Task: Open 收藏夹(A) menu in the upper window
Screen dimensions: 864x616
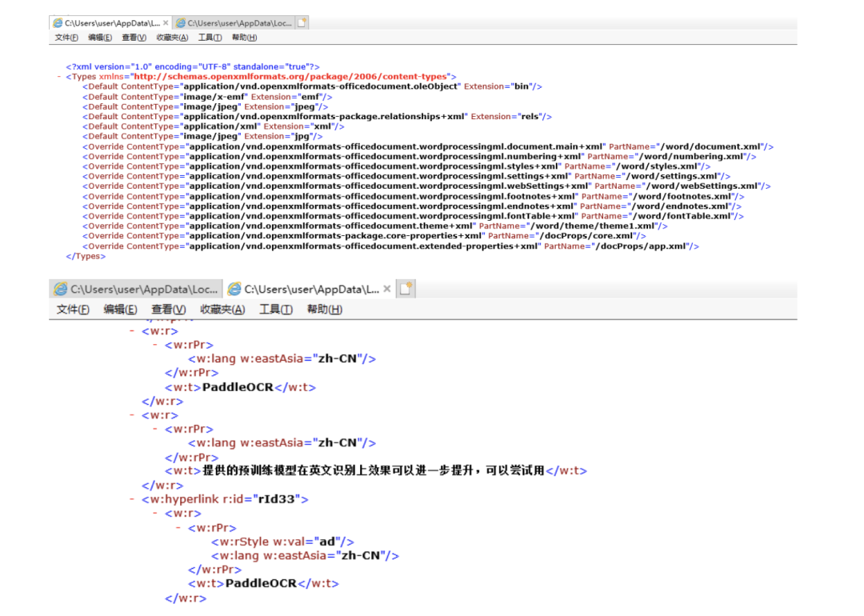Action: (x=172, y=38)
